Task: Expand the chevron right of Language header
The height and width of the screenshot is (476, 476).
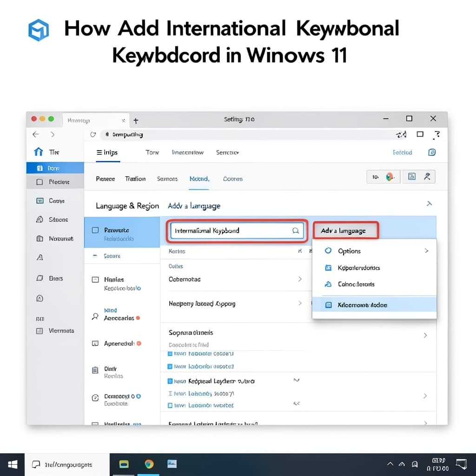Action: coord(429,204)
